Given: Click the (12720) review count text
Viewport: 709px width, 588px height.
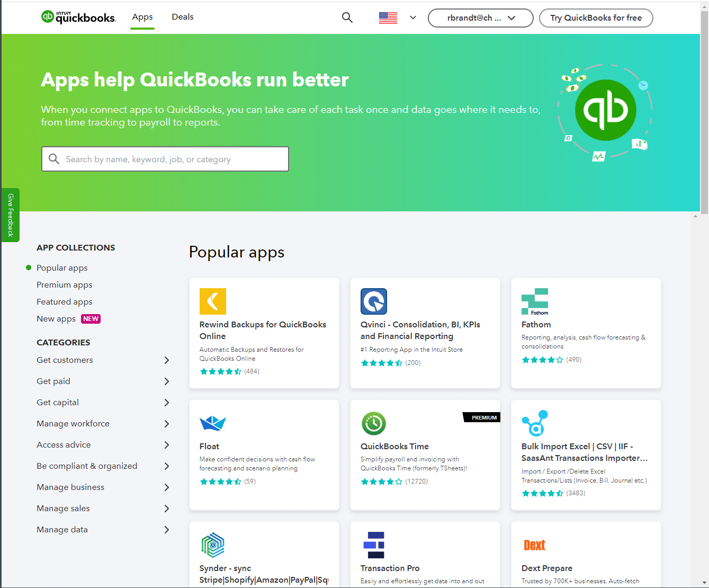Looking at the screenshot, I should 416,482.
